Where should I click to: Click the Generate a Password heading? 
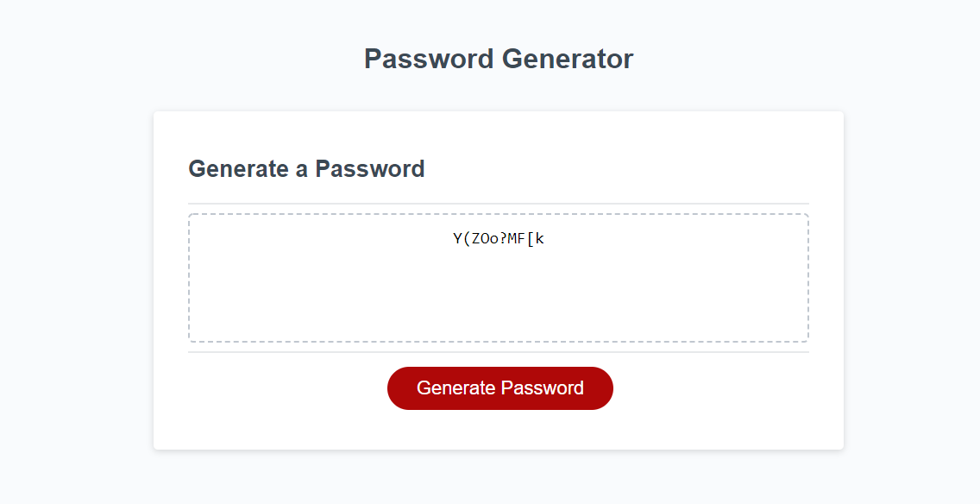click(x=306, y=169)
